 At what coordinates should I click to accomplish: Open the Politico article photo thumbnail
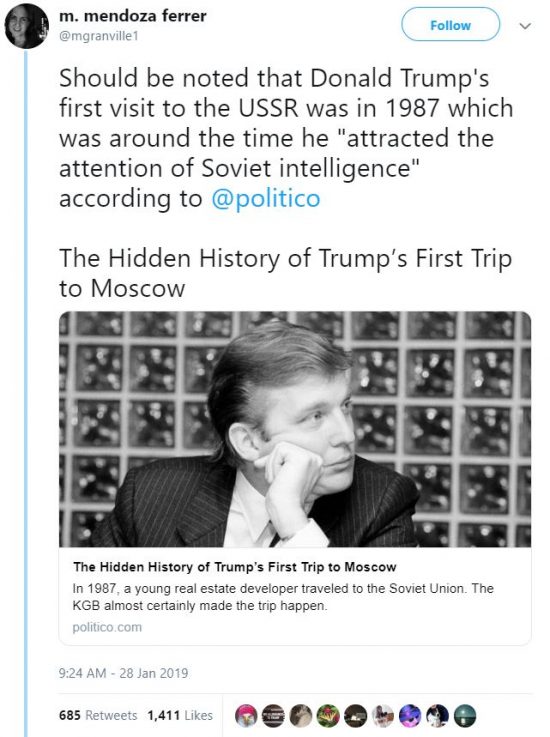(x=295, y=429)
